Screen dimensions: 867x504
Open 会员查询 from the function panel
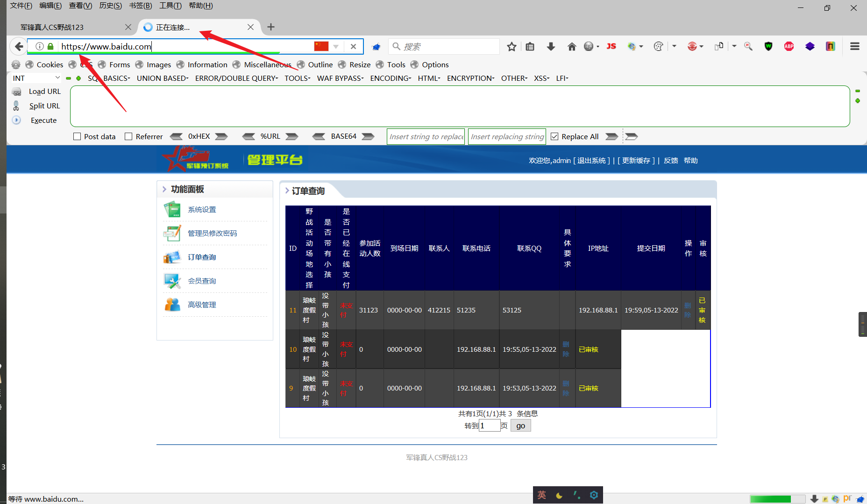(x=202, y=281)
